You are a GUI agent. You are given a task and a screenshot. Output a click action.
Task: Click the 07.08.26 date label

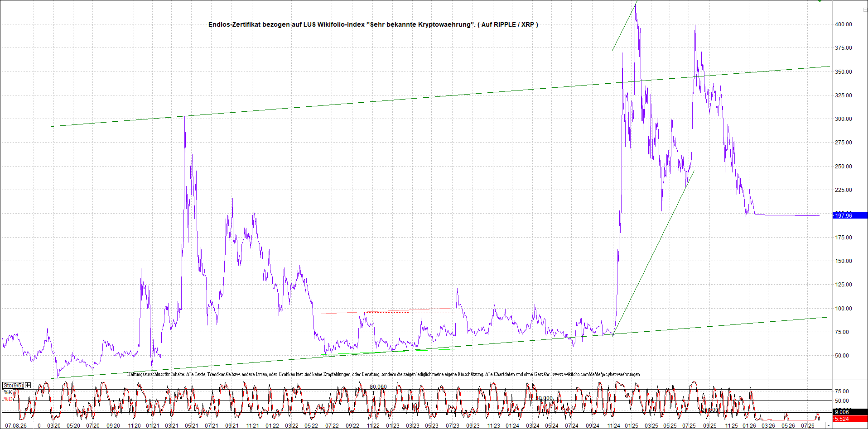15,425
